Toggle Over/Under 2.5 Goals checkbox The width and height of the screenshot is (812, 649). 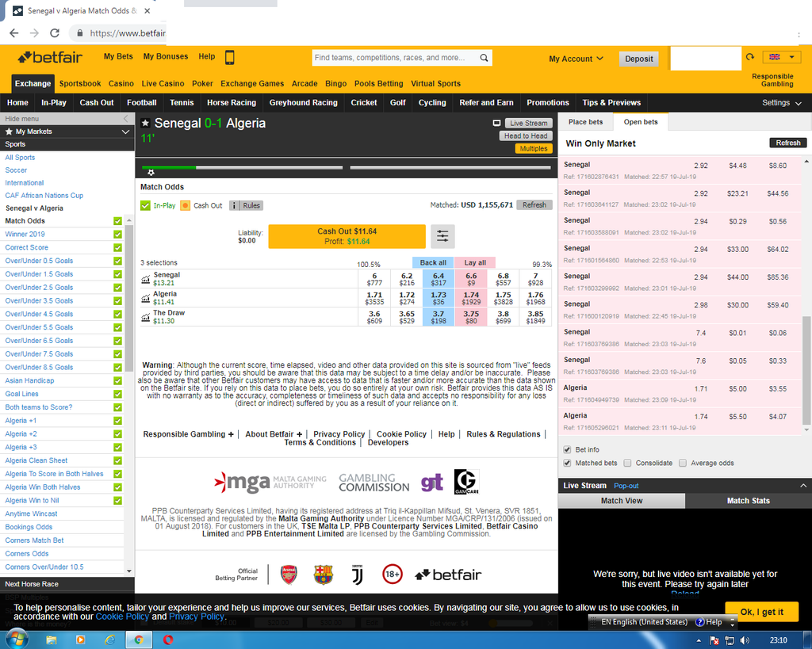pyautogui.click(x=117, y=288)
